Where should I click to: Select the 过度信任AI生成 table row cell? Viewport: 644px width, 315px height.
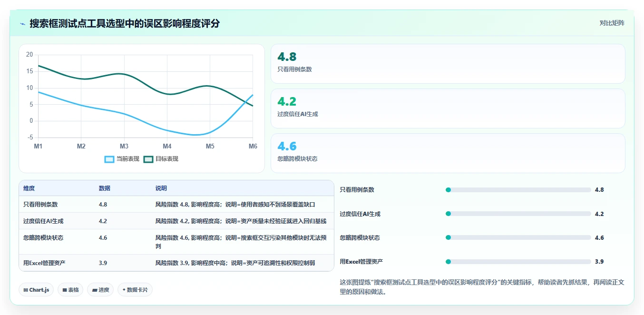[x=43, y=221]
